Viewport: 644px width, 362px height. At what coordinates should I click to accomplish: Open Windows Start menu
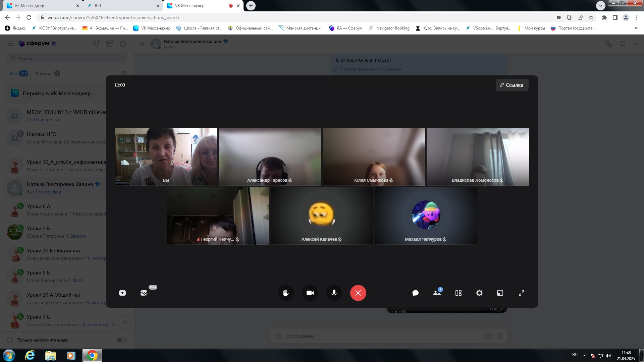click(x=9, y=355)
